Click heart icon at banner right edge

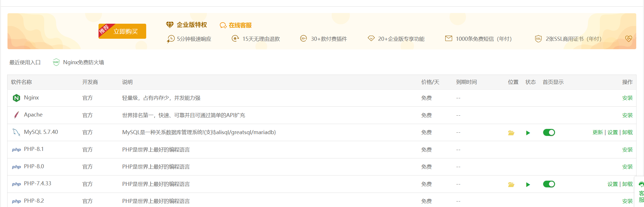[x=628, y=39]
